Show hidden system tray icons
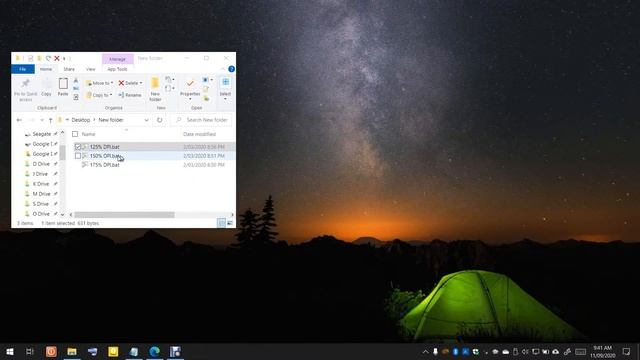This screenshot has height=360, width=640. [x=425, y=351]
